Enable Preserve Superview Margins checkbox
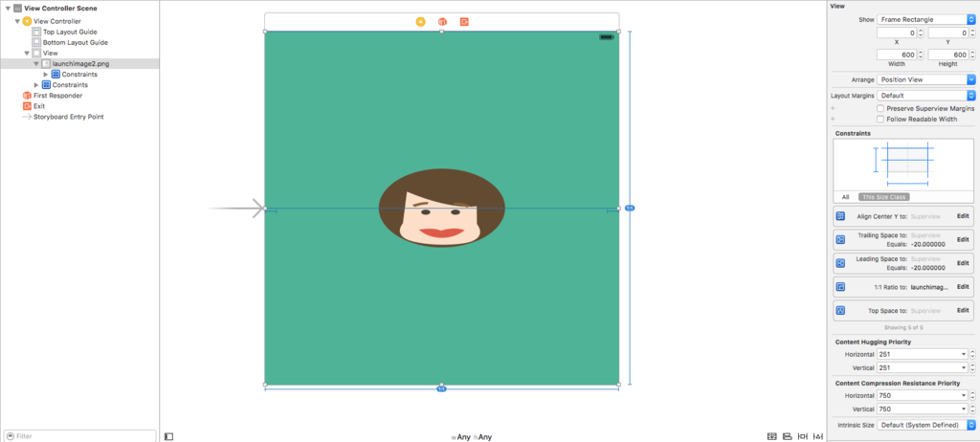The image size is (980, 442). (x=880, y=108)
